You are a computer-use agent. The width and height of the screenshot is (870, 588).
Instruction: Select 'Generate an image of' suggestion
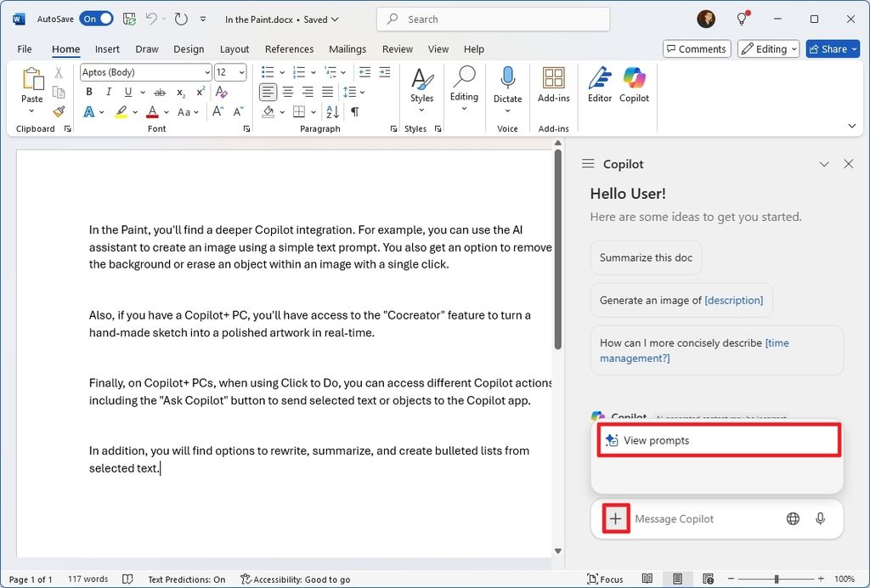[681, 300]
